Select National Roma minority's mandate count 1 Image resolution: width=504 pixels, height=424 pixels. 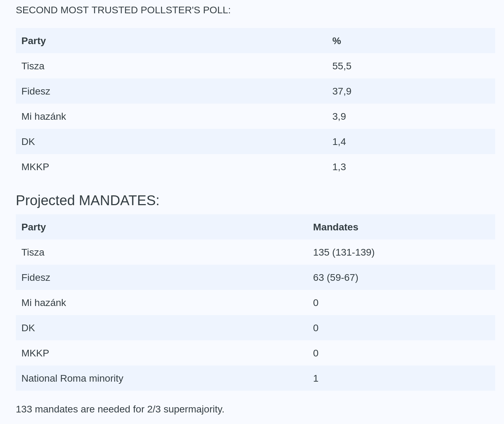[x=315, y=378]
